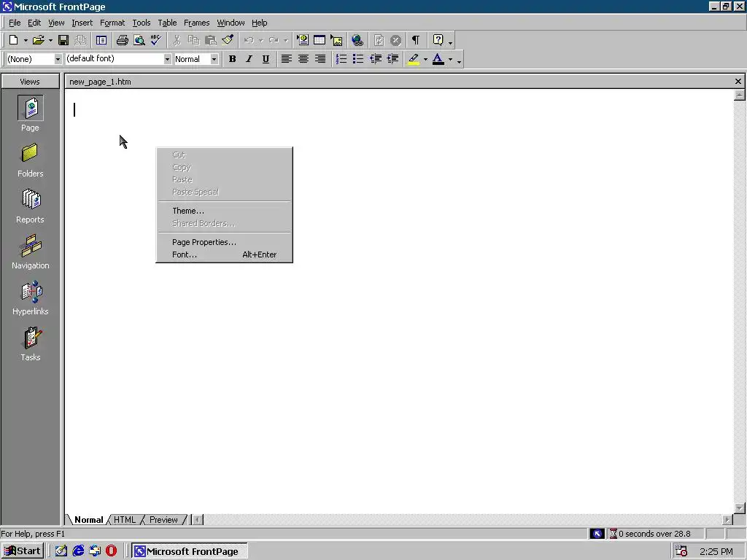Image resolution: width=747 pixels, height=560 pixels.
Task: Launch Opera from the quick launch bar
Action: tap(111, 551)
